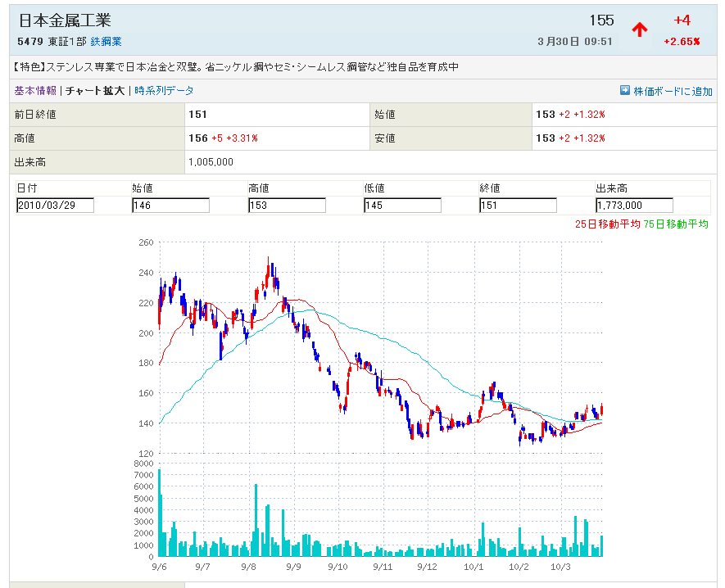Select the 低値 field showing 145

tap(402, 206)
